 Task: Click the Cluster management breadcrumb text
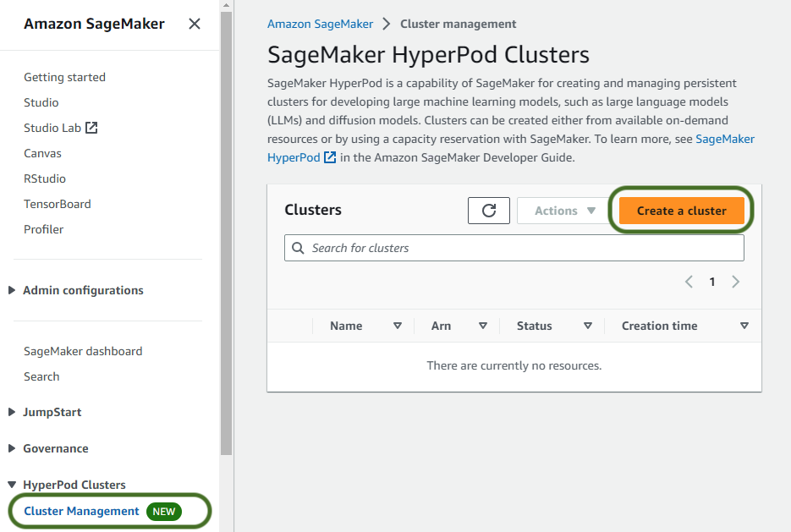458,24
